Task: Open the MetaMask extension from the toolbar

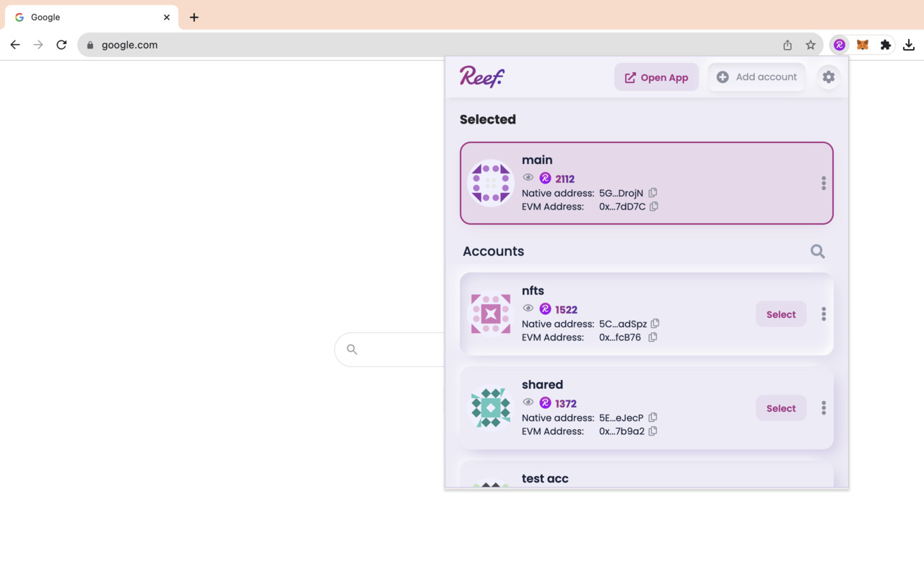Action: coord(863,44)
